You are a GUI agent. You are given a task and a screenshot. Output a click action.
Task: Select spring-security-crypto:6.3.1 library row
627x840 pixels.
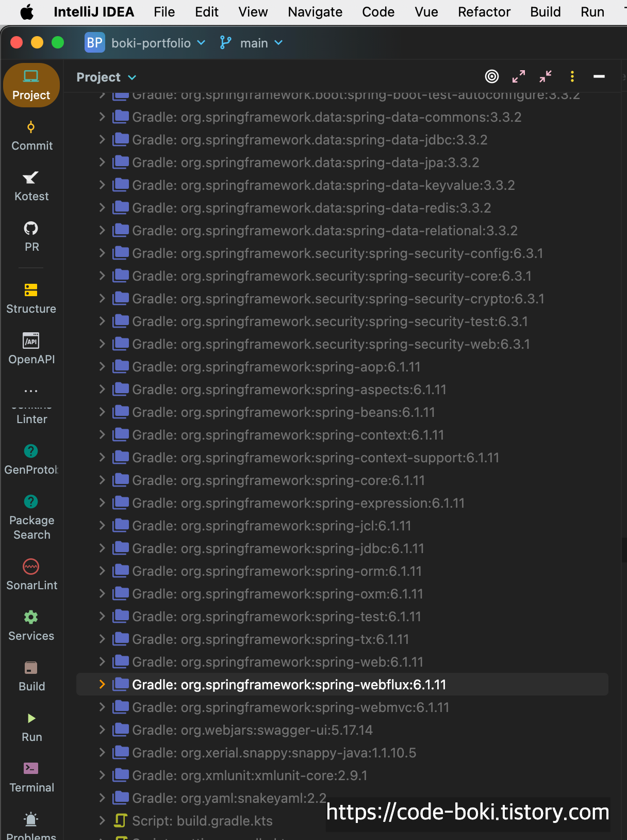pyautogui.click(x=342, y=299)
